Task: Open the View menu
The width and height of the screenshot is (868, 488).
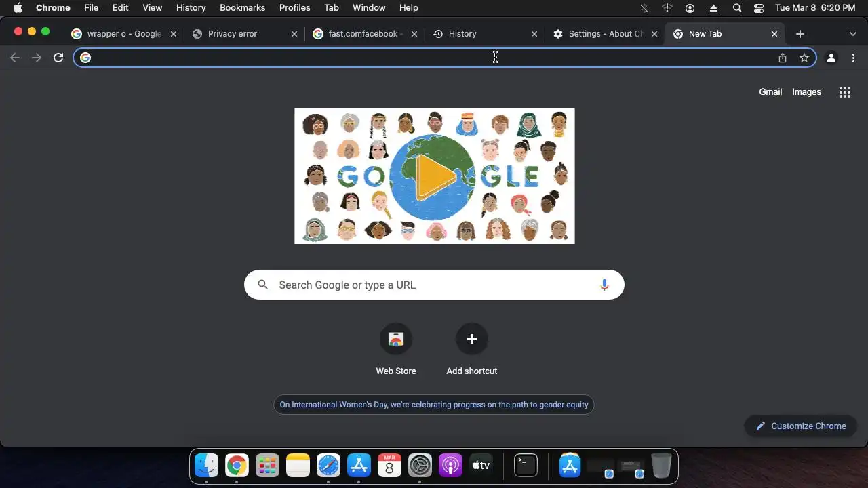Action: [153, 8]
